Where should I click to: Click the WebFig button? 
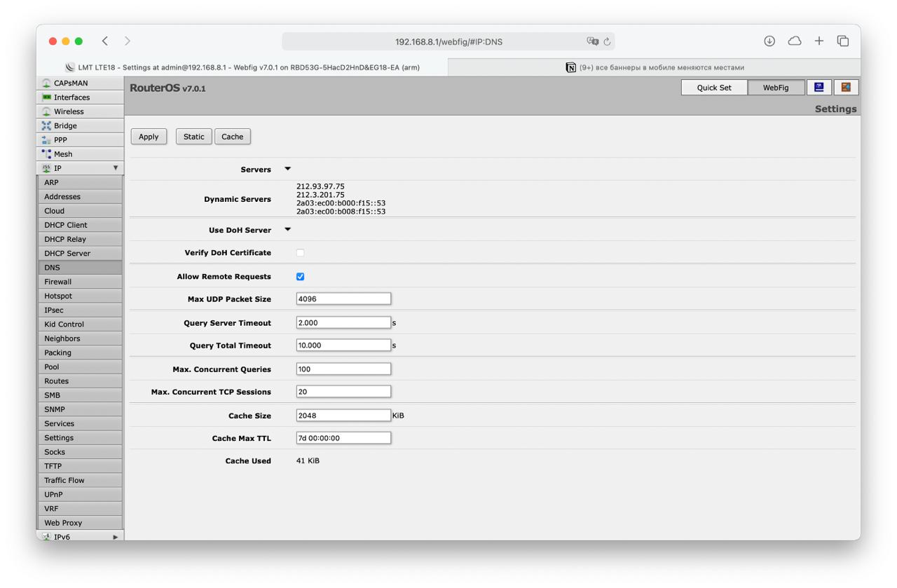tap(776, 88)
